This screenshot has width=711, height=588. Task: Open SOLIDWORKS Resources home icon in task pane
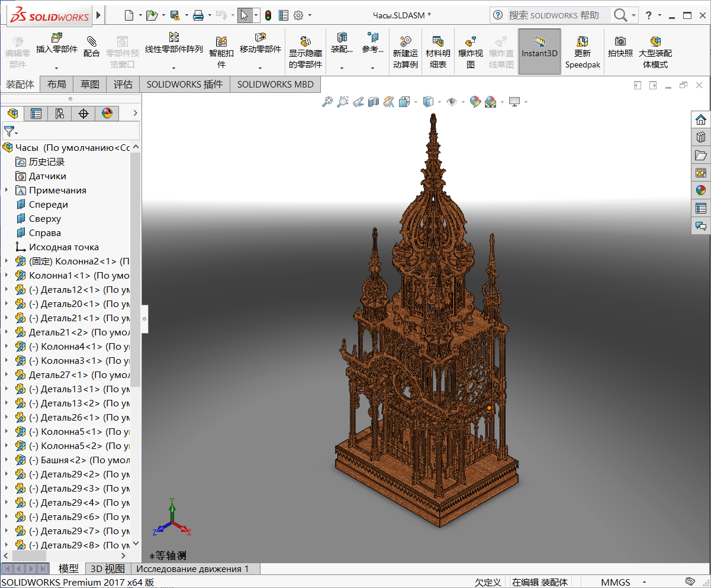click(701, 119)
